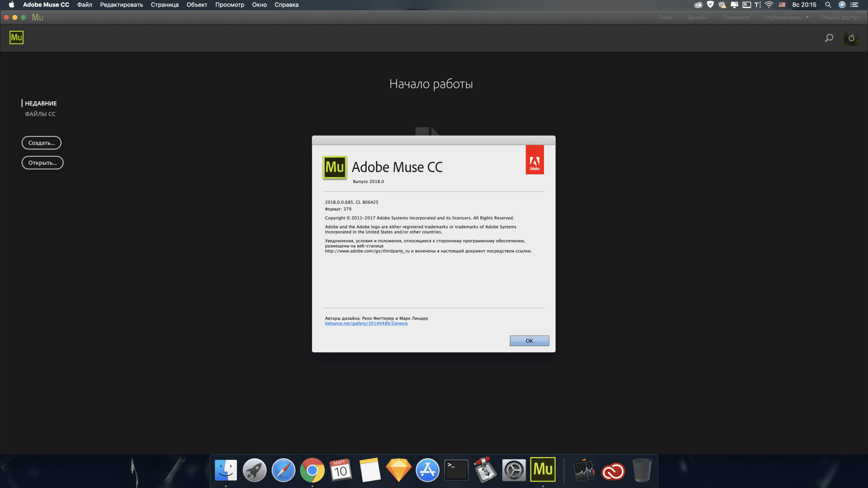Open Terminal from the Dock

coord(456,470)
